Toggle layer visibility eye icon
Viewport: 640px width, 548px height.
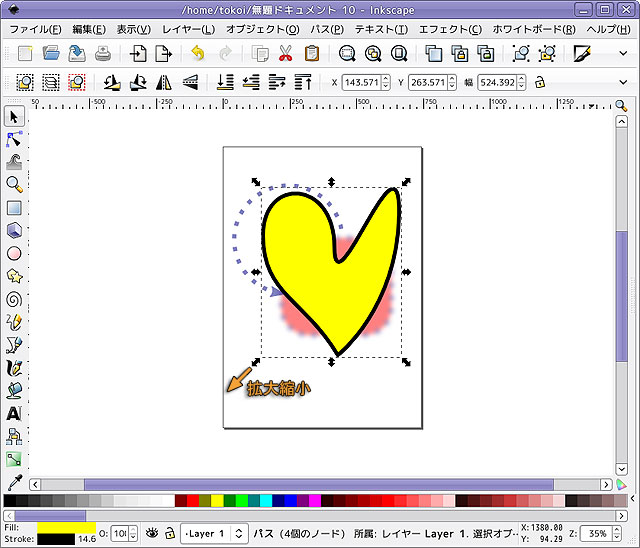(153, 534)
